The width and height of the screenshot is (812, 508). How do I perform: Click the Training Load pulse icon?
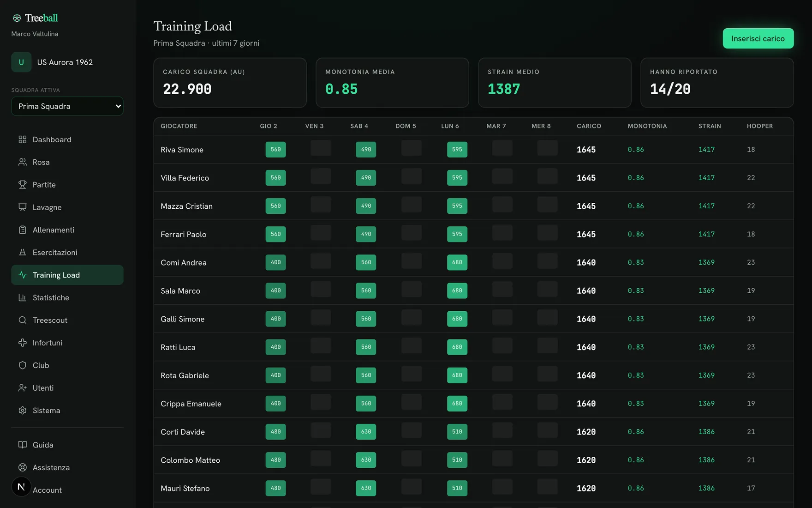tap(22, 275)
